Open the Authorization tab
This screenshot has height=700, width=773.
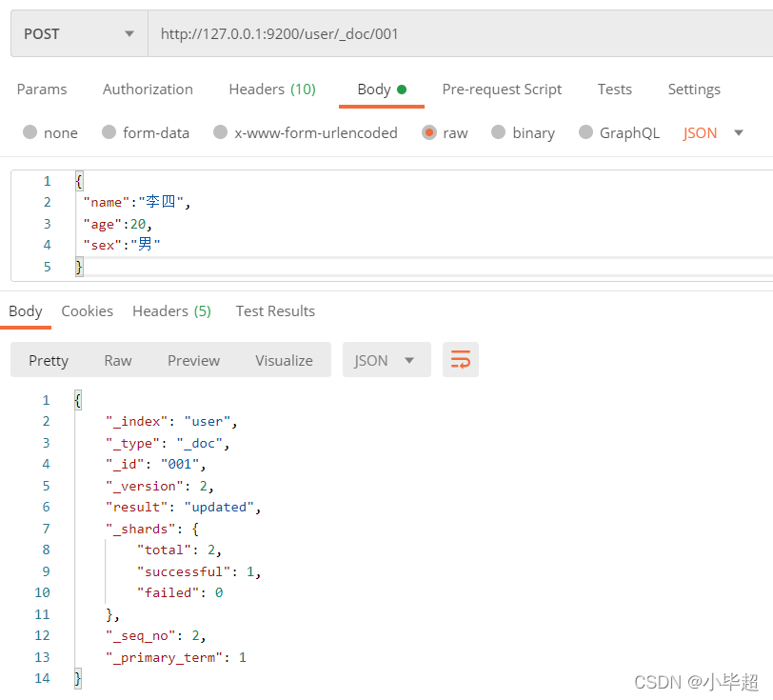point(148,90)
